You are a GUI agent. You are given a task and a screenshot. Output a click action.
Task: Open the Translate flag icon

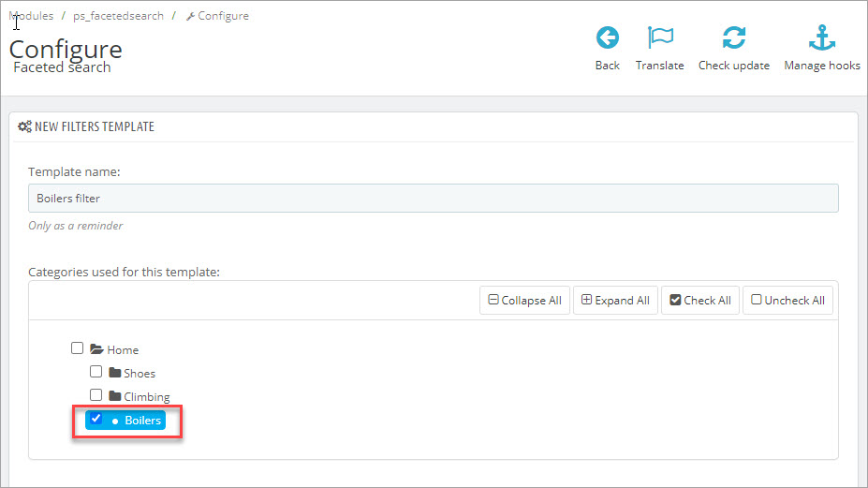click(x=660, y=37)
